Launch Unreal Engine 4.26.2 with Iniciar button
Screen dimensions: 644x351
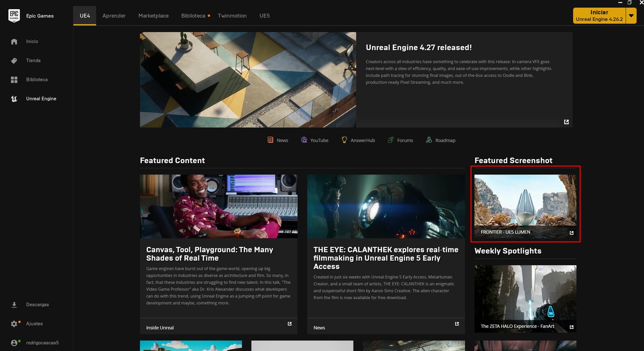pyautogui.click(x=599, y=16)
